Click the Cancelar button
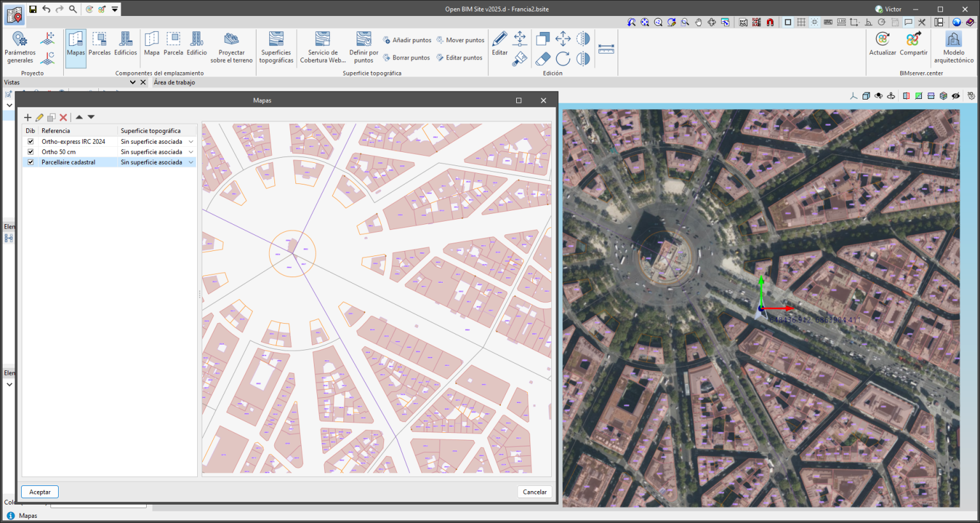Viewport: 980px width, 523px height. point(535,492)
